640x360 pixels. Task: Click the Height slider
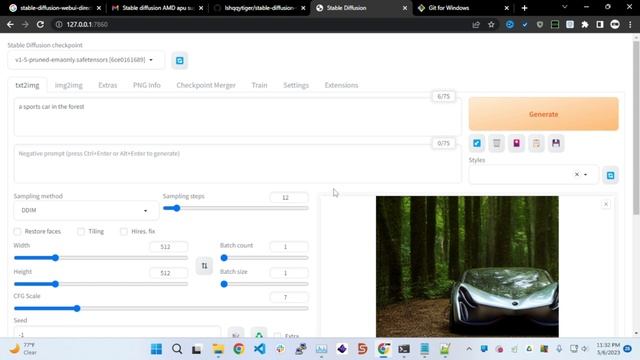101,284
